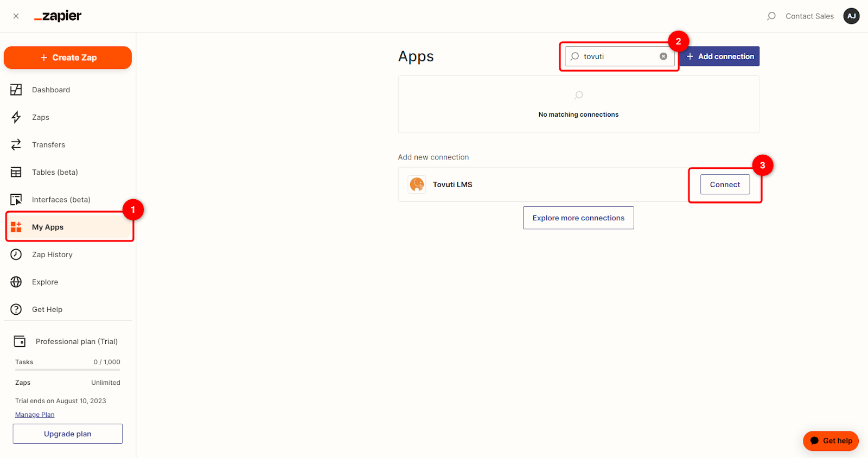Click the magnifier icon inside search field
The image size is (868, 458).
(575, 56)
